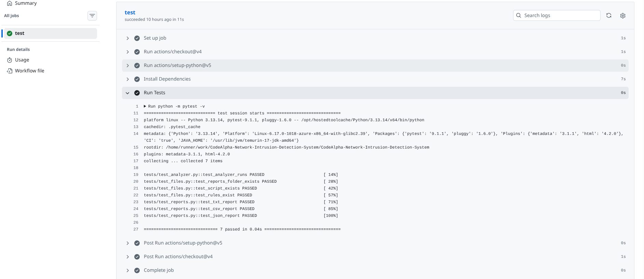Open the Summary link
Screen dimensions: 644x279
[x=26, y=3]
